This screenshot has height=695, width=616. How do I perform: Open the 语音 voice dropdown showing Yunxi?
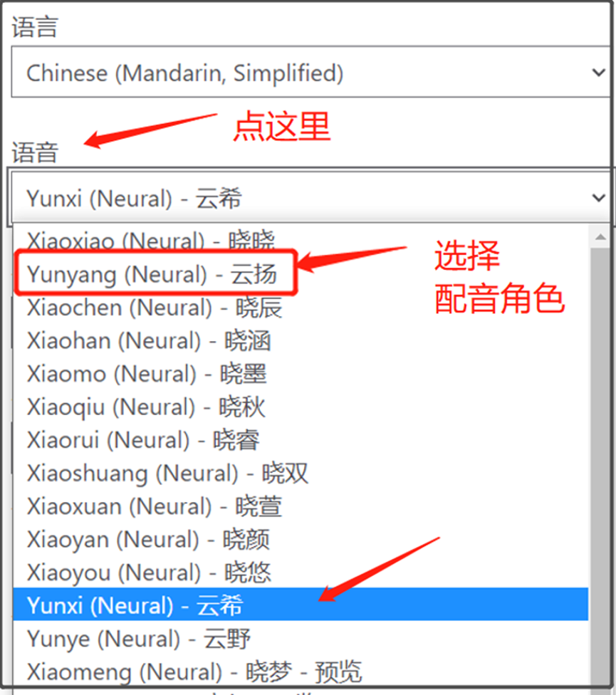point(311,198)
